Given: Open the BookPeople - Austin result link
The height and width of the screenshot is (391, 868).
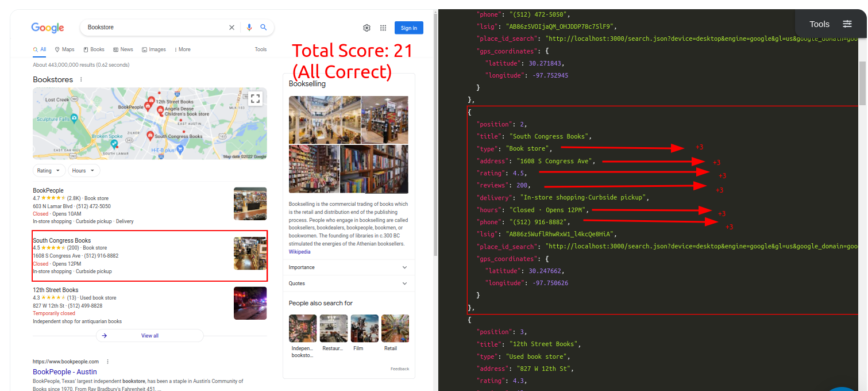Looking at the screenshot, I should point(65,372).
